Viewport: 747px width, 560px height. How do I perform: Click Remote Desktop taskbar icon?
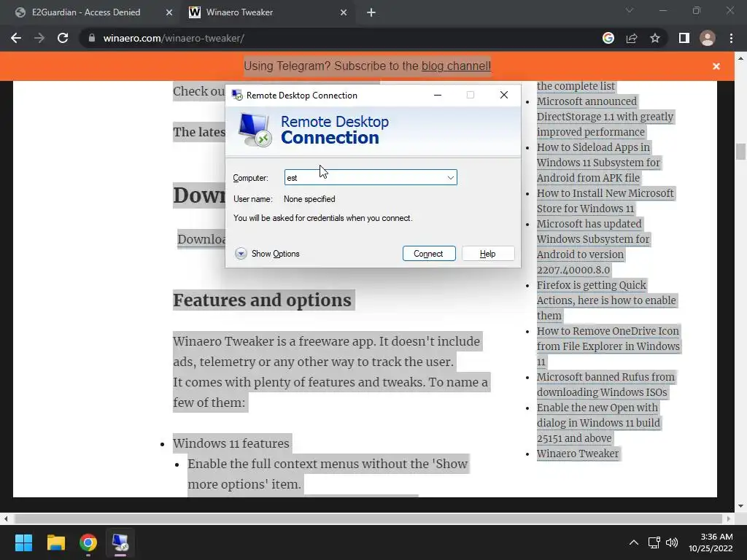point(120,542)
